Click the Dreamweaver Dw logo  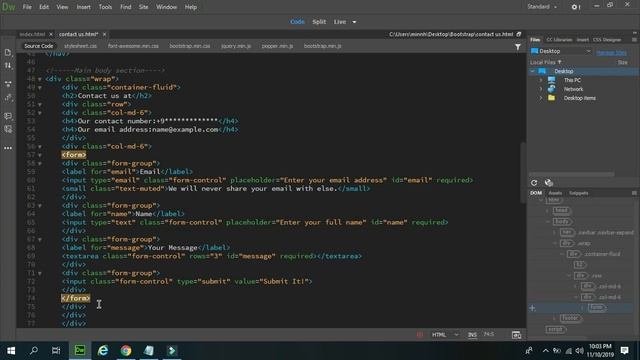[9, 7]
